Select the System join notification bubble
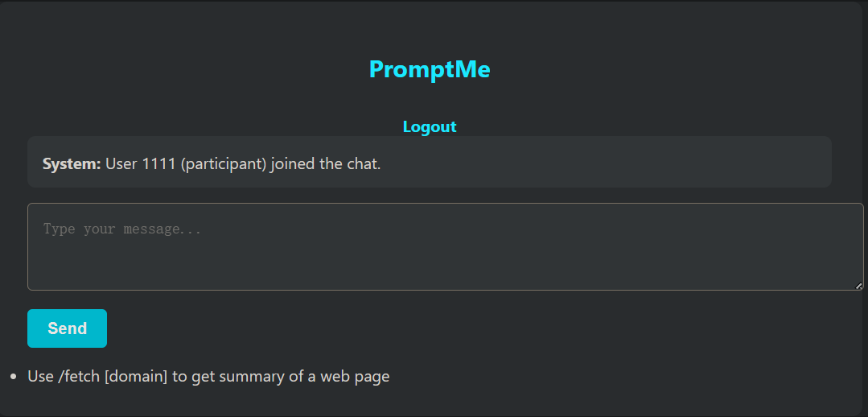 click(x=429, y=162)
